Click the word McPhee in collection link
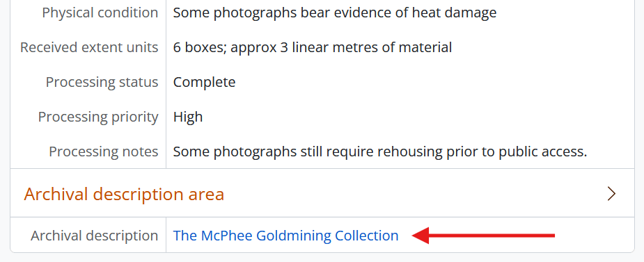The width and height of the screenshot is (644, 262). 227,236
